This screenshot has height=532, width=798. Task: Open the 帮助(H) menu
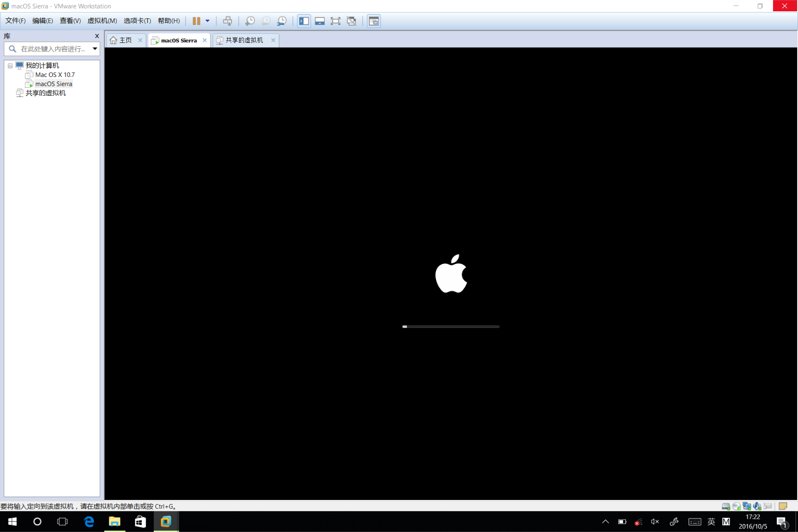pyautogui.click(x=168, y=21)
